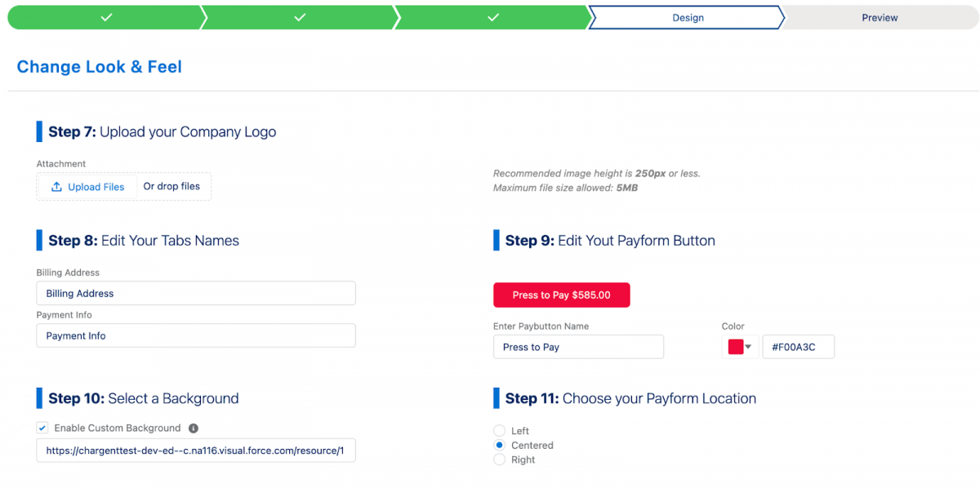Select the Left payform location option
Screen dimensions: 980x488
coord(499,431)
